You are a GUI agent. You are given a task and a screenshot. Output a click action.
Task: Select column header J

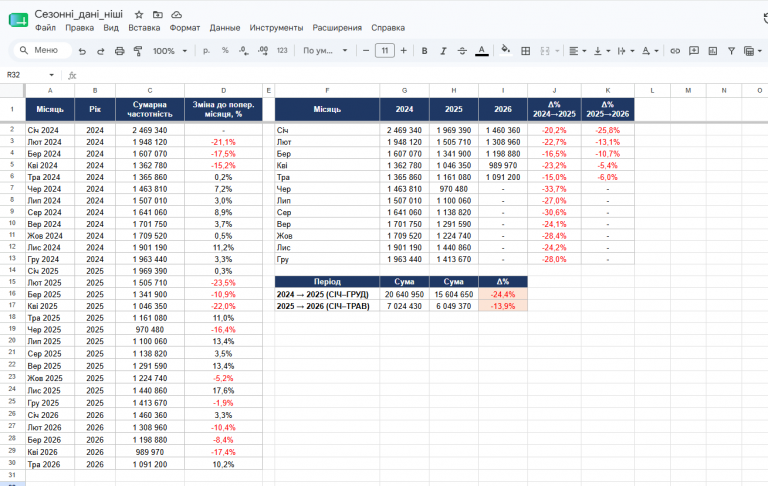[554, 90]
